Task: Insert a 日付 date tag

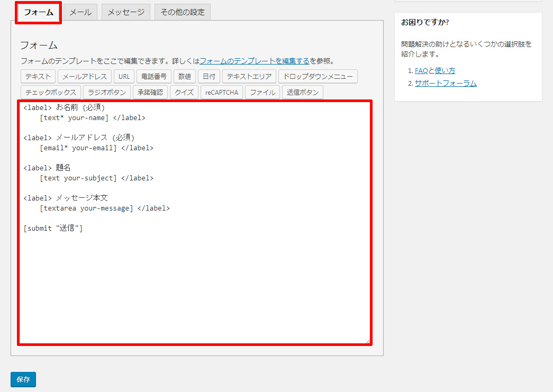Action: click(x=209, y=77)
